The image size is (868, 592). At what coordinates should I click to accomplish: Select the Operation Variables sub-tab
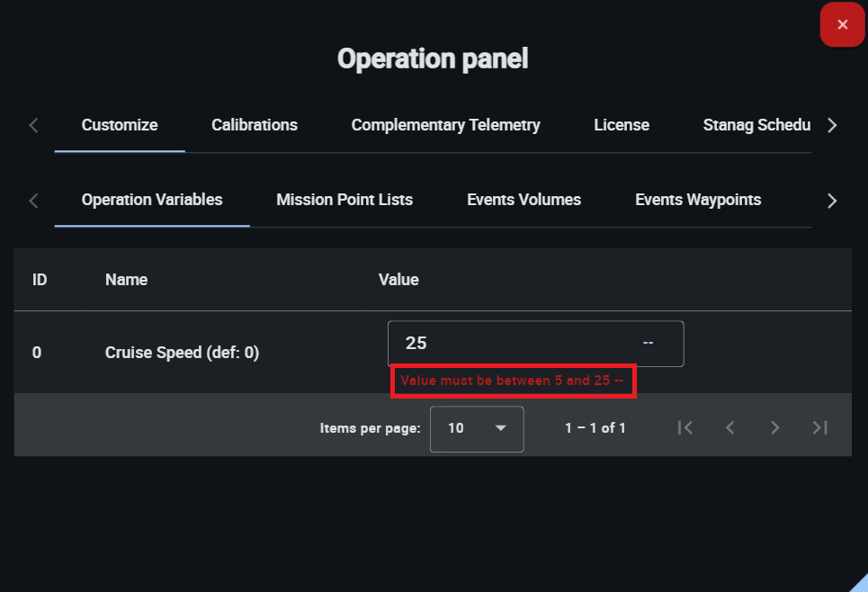click(152, 200)
